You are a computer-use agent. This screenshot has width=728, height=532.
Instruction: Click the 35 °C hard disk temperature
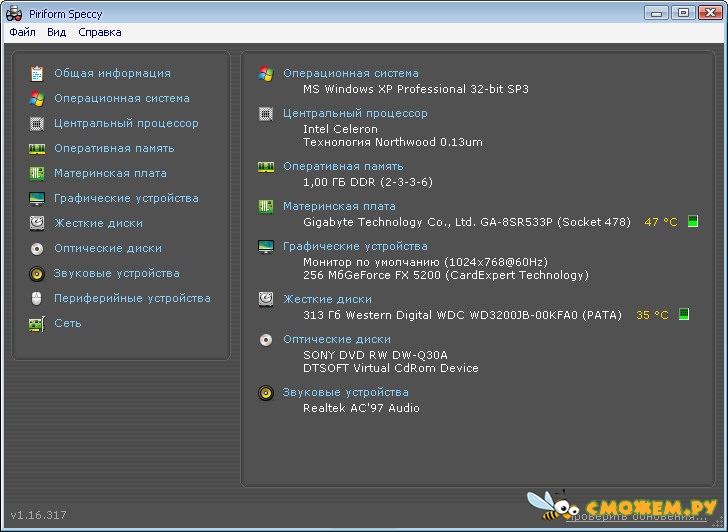pos(652,316)
